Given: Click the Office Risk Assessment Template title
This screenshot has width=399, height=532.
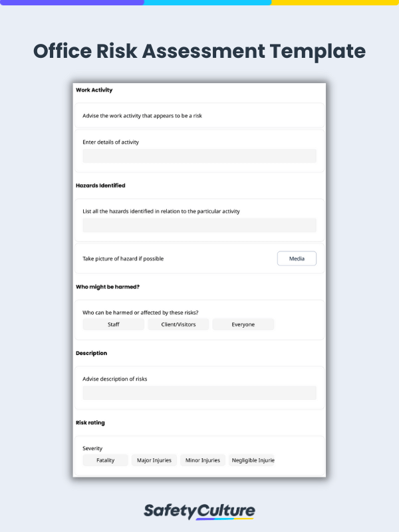Looking at the screenshot, I should click(199, 51).
